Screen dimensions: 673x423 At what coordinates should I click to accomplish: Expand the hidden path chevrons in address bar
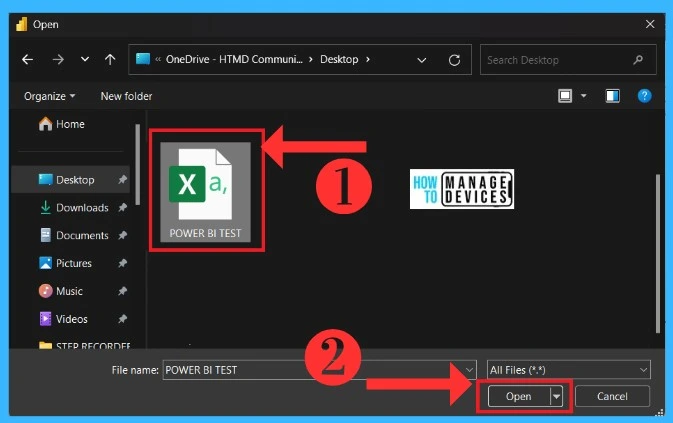(158, 59)
